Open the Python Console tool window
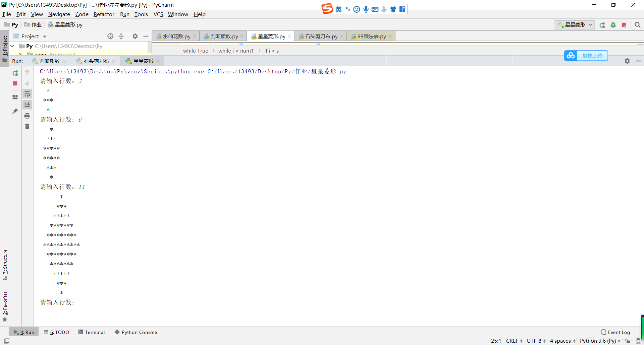Screen dimensions: 644x345 coord(136,332)
